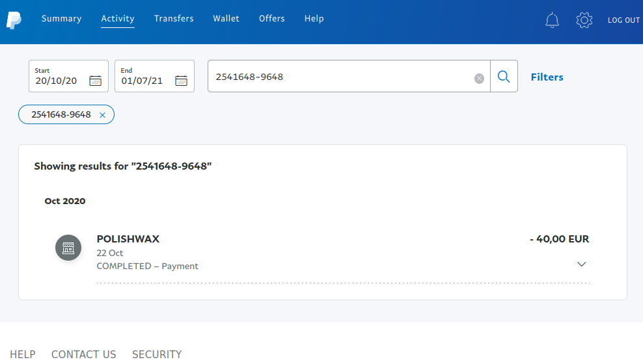Click the COMPLETED – Payment status text
This screenshot has height=364, width=643.
[148, 266]
